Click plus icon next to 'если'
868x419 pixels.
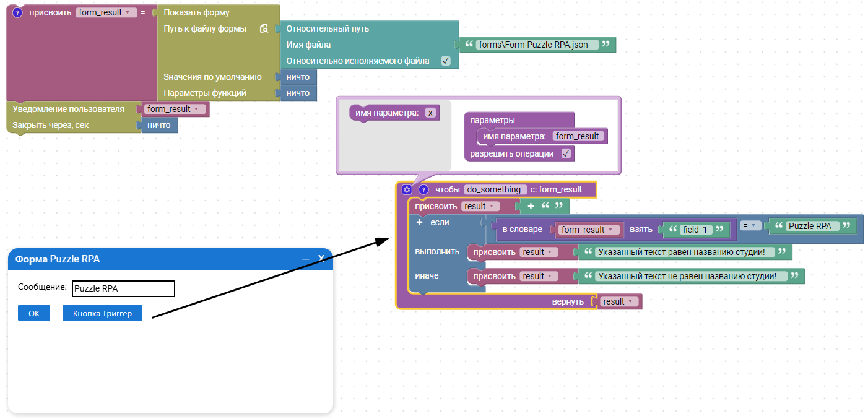419,222
